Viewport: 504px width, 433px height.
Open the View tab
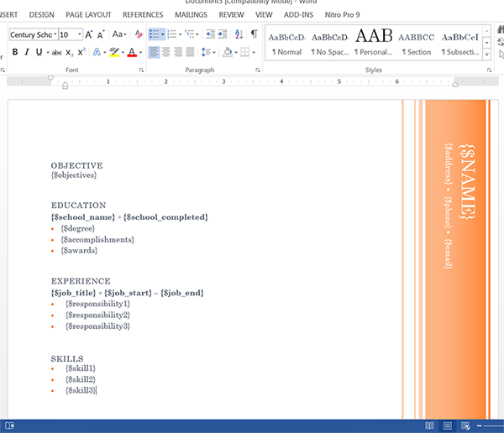(264, 15)
